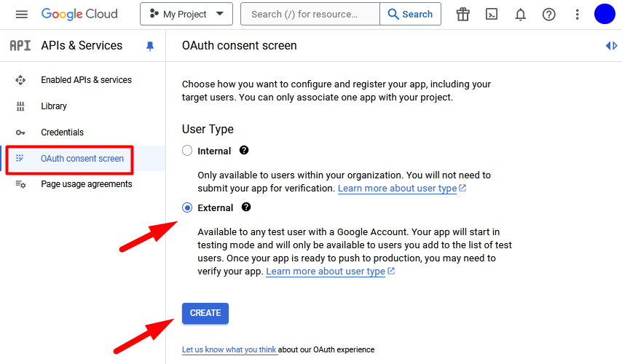Click the OAuth consent screen page title
The width and height of the screenshot is (622, 364).
tap(239, 46)
